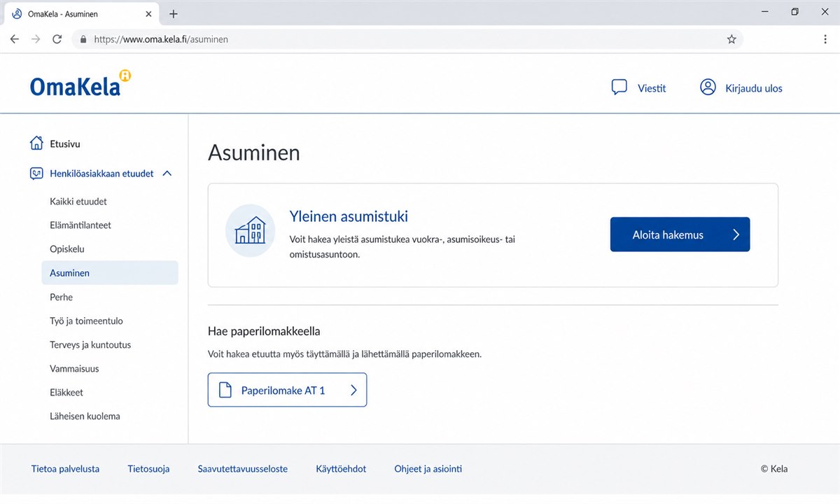Viewport: 840px width, 504px height.
Task: Click the Henkilöasiakkaan etuudet heart-bubble icon
Action: (36, 174)
